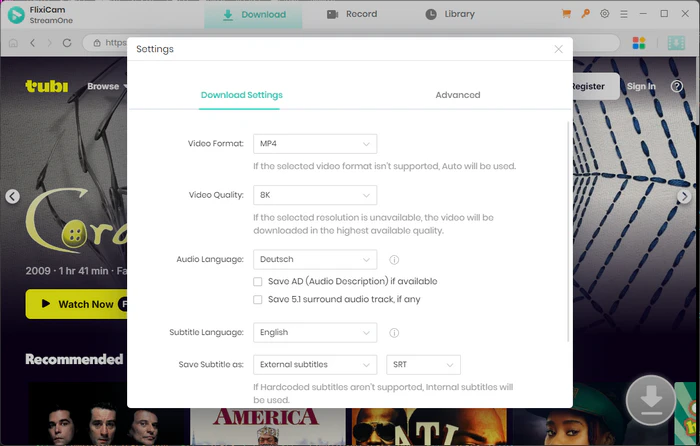Open the Video Quality dropdown
The height and width of the screenshot is (446, 700).
[x=315, y=195]
